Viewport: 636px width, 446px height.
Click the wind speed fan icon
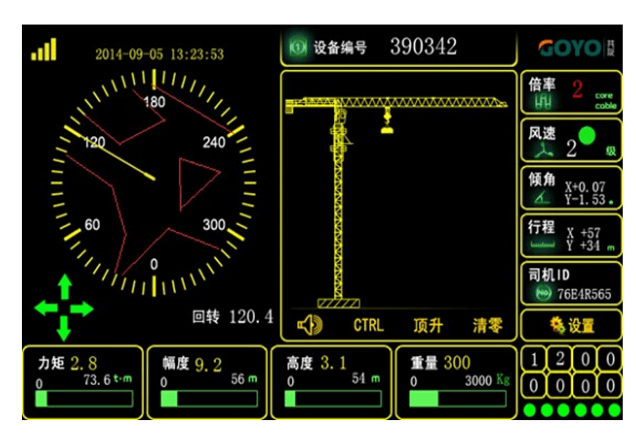tap(543, 152)
